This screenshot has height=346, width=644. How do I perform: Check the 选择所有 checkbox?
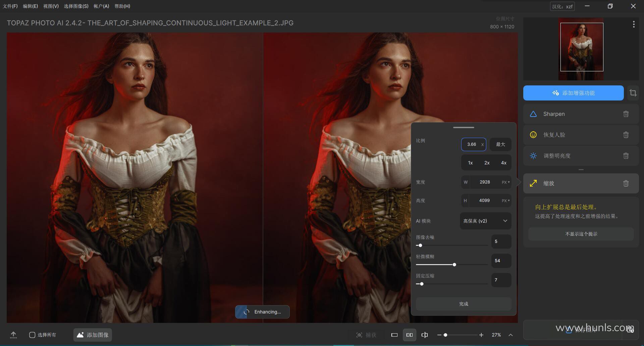point(32,335)
